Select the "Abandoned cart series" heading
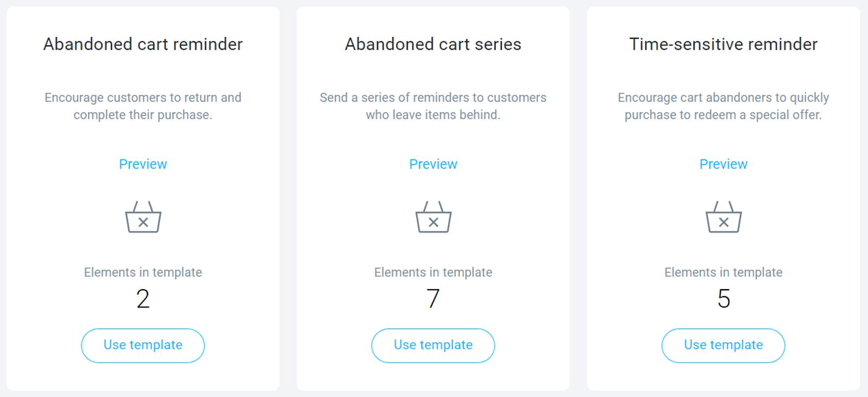The width and height of the screenshot is (868, 397). coord(433,44)
